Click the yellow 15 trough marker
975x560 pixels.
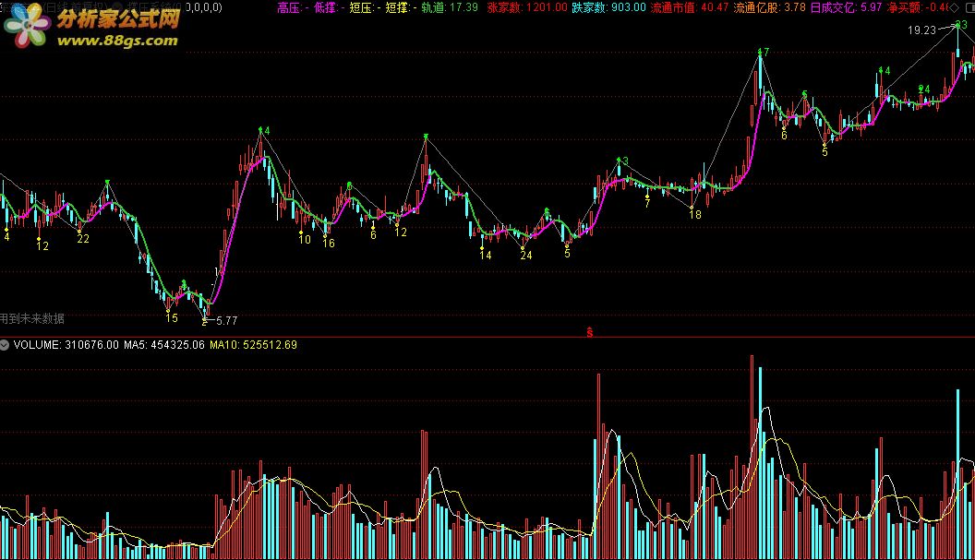172,318
